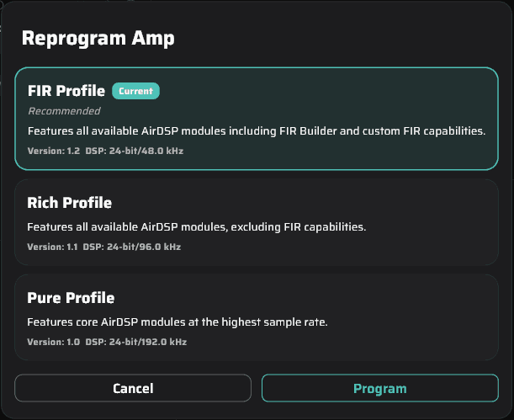The width and height of the screenshot is (514, 420).
Task: Click the Version: 1.1 label
Action: [x=52, y=247]
